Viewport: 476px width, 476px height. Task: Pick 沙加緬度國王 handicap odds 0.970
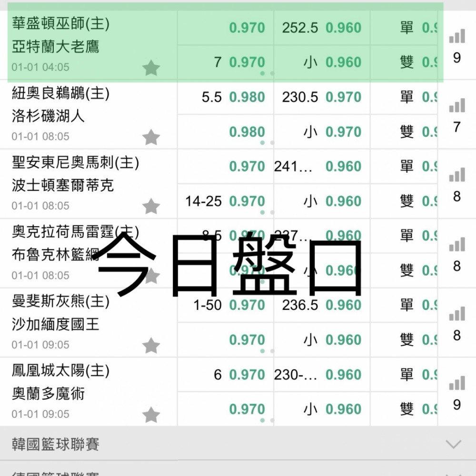[x=225, y=340]
